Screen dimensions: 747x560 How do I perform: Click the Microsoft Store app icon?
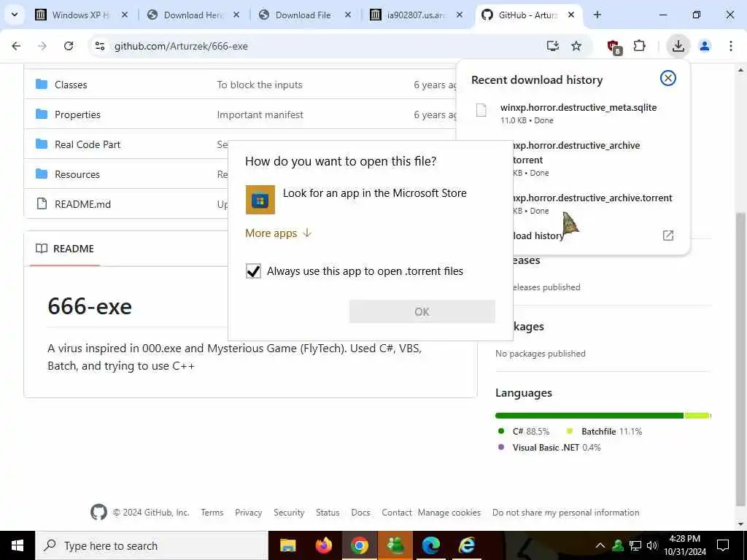(260, 200)
